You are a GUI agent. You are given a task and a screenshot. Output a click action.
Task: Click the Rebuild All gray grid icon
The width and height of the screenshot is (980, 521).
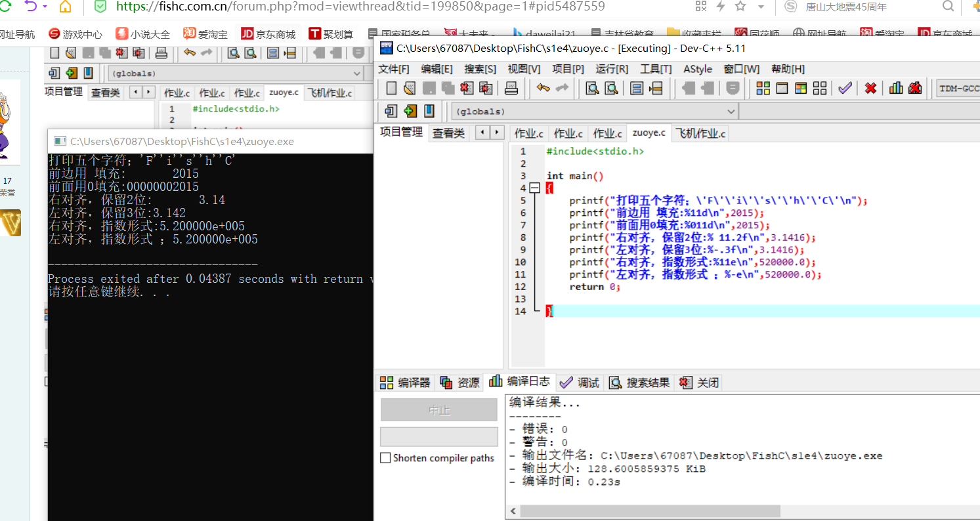[820, 88]
